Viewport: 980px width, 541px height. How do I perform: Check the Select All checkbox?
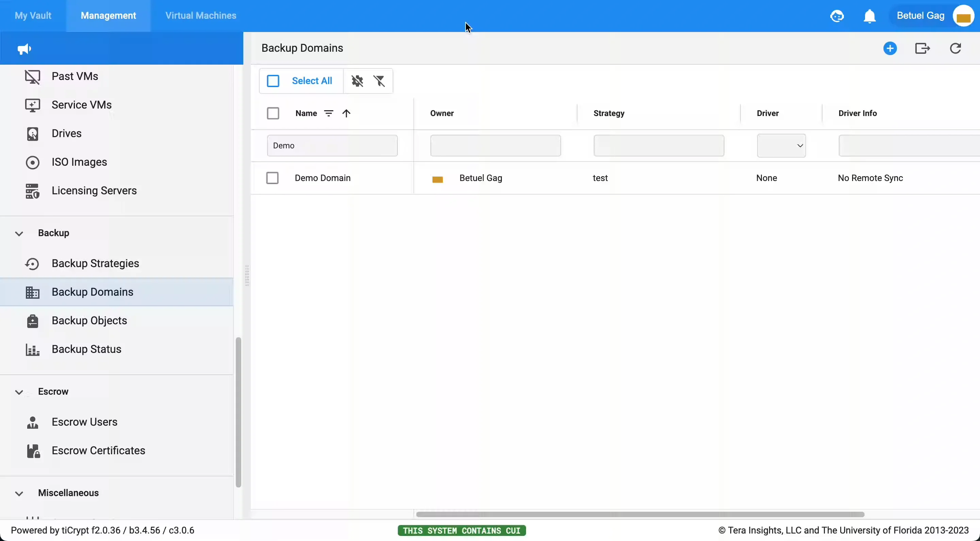click(x=273, y=81)
